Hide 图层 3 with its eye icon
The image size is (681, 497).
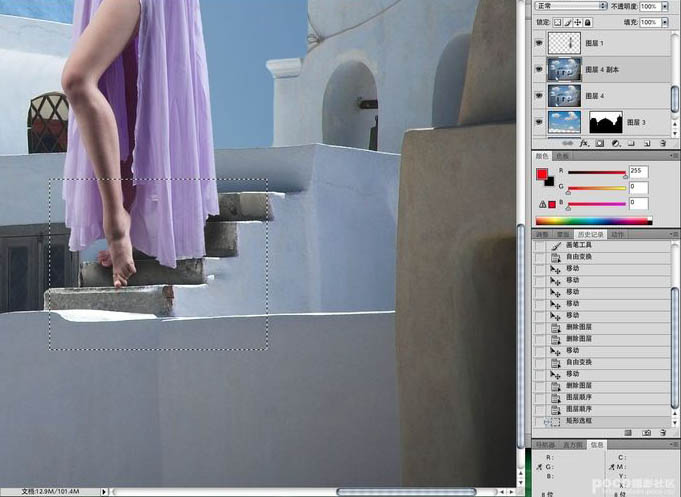(x=539, y=122)
